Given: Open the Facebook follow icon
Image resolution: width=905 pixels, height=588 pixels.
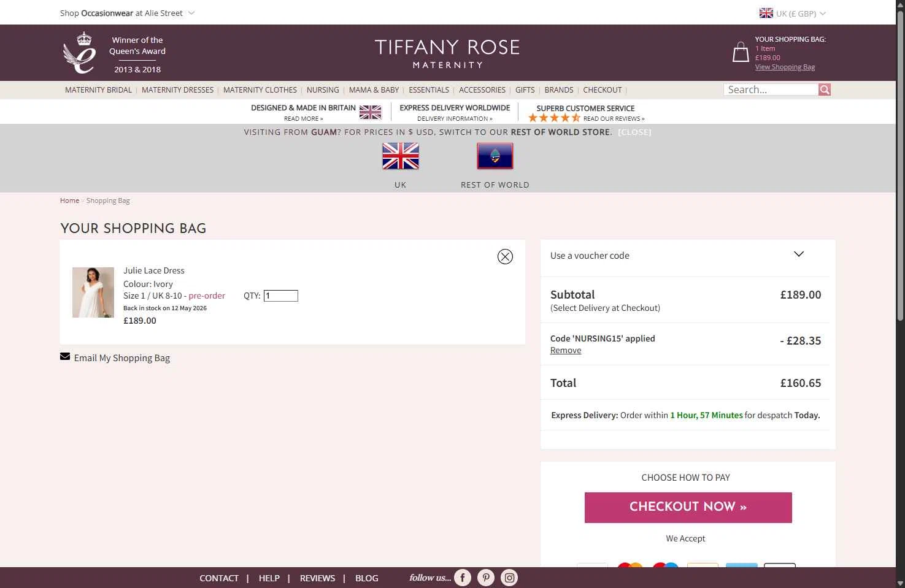Looking at the screenshot, I should [463, 578].
